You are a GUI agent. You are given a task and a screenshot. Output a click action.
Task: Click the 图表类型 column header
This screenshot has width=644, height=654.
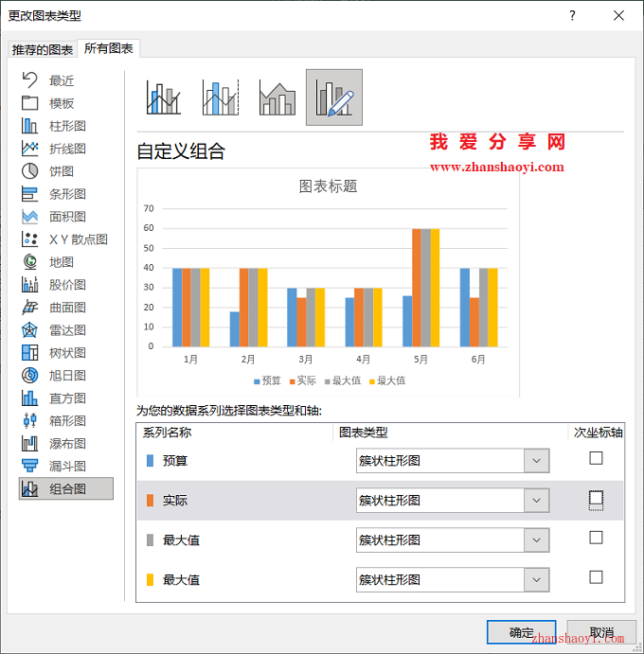363,433
